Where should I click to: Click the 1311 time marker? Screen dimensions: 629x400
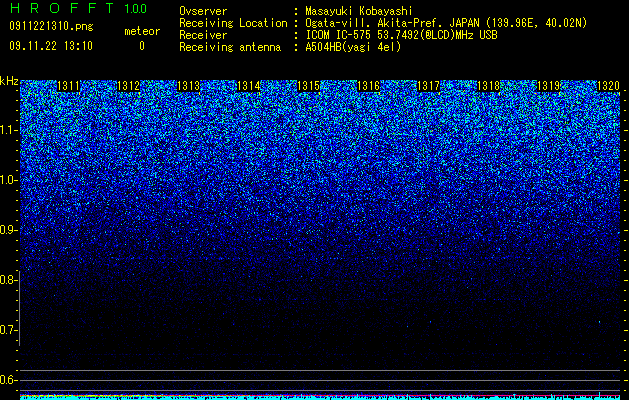[69, 86]
